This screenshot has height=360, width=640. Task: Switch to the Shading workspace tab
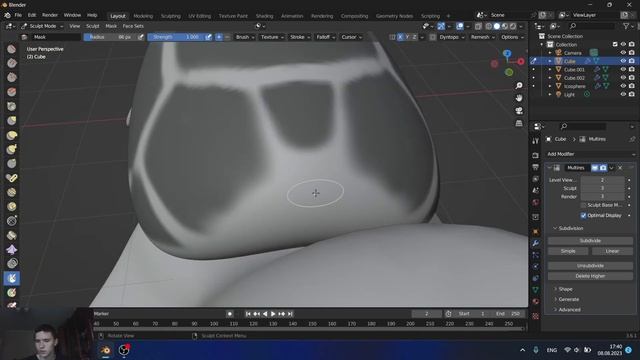pos(264,16)
